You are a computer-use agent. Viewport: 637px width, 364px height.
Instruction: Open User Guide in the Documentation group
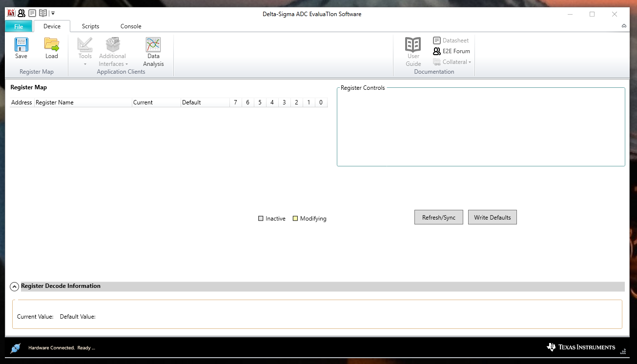(x=413, y=52)
